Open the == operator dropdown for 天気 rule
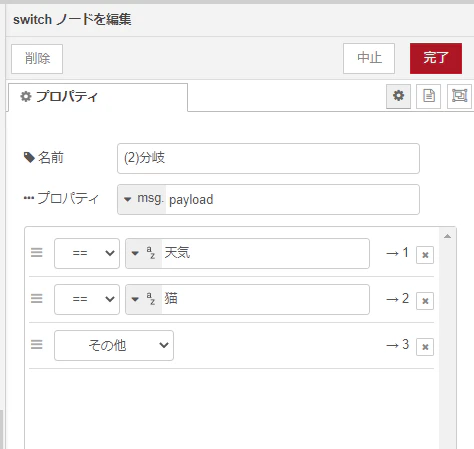 [87, 253]
